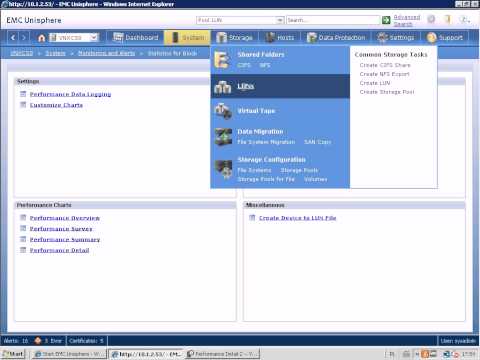
Task: Select Storage Pools under Storage Configuration
Action: 299,170
